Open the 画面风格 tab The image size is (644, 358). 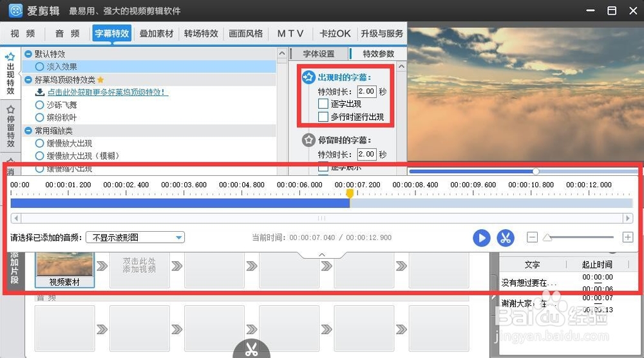245,33
